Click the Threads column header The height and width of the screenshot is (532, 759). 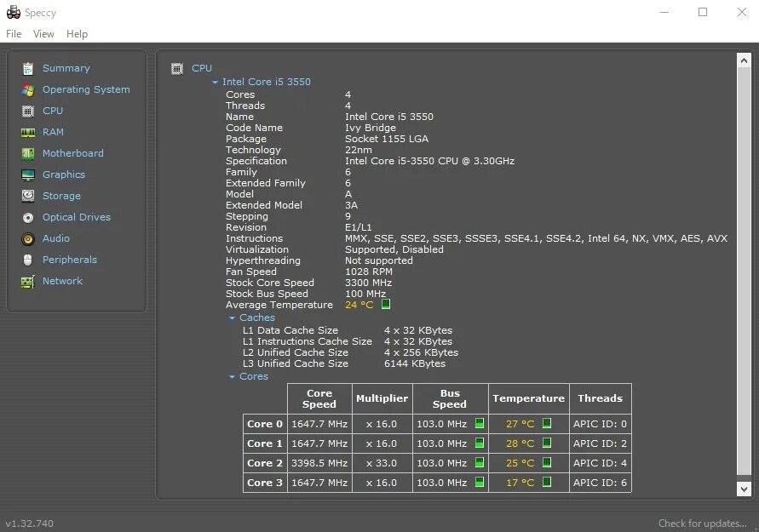(601, 398)
